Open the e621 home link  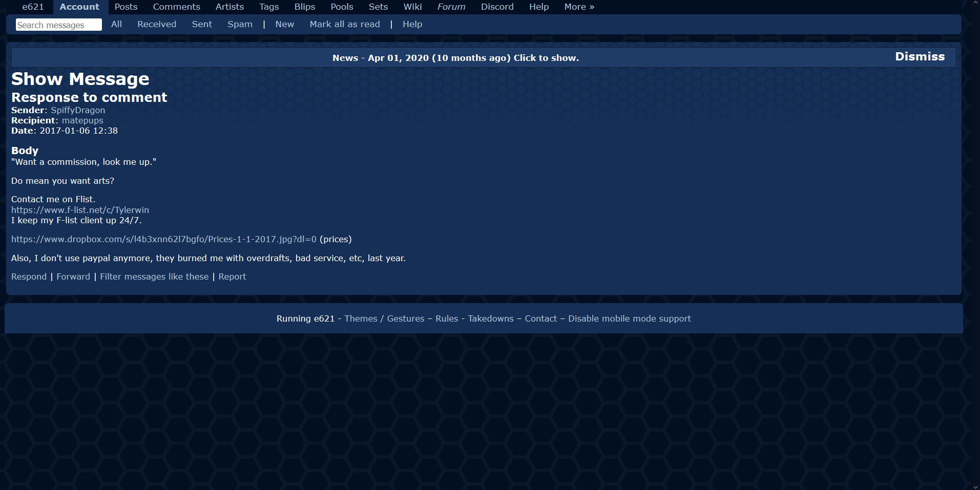click(x=33, y=7)
